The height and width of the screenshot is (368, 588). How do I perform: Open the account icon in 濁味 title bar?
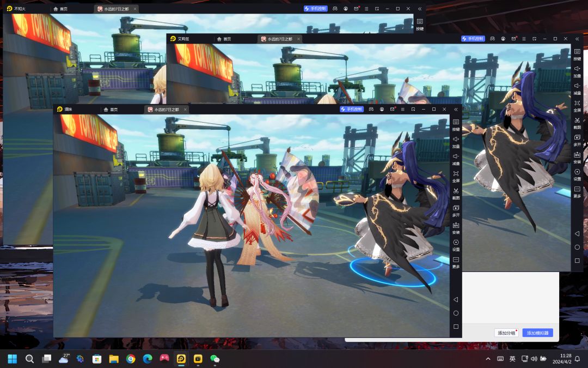click(382, 109)
